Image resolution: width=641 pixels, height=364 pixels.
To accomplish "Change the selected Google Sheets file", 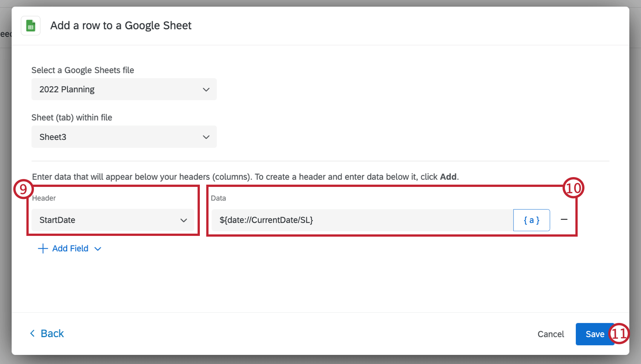I will point(124,89).
